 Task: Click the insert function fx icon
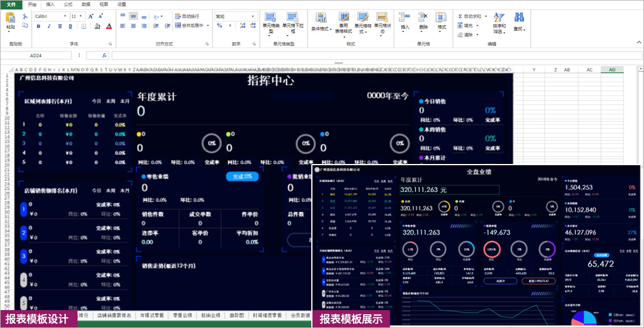point(104,55)
